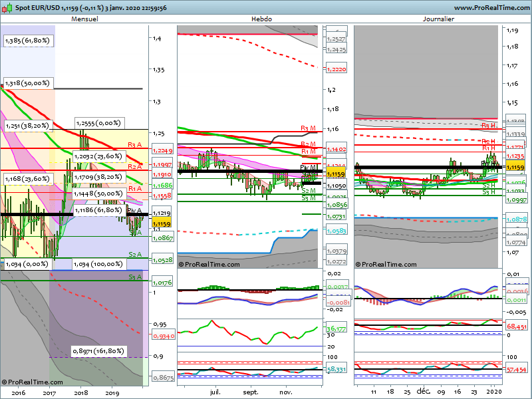Click the green 36,177 indicator value on weekly panel
Image resolution: width=532 pixels, height=399 pixels.
[x=335, y=329]
